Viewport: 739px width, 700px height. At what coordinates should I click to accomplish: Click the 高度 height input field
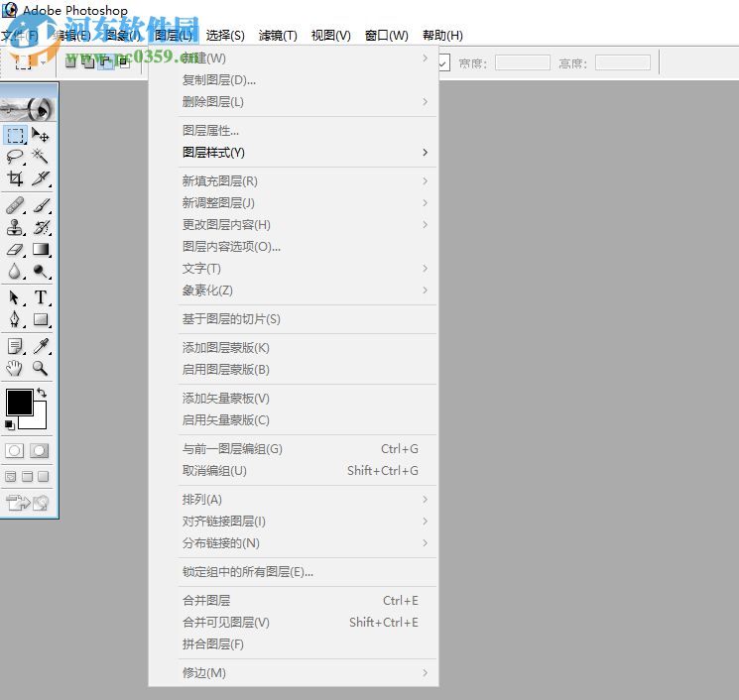click(623, 62)
